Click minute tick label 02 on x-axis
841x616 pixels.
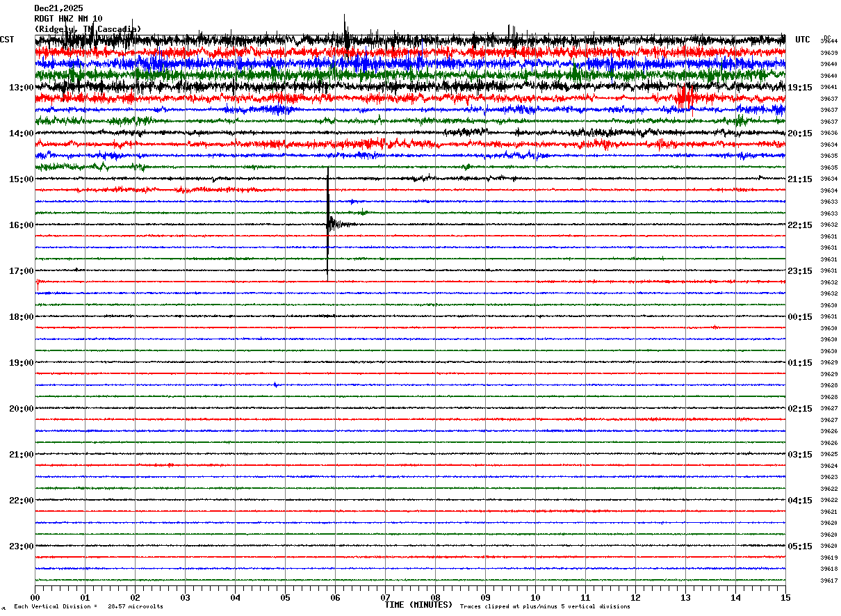tap(135, 597)
